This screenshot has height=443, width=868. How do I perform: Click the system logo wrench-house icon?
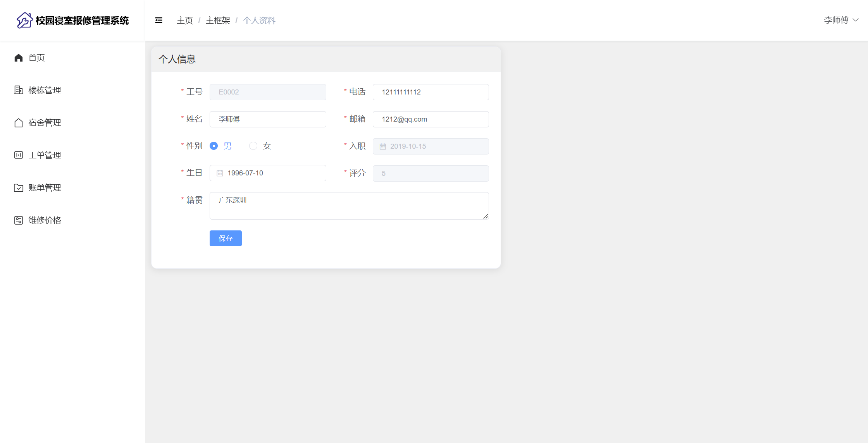(24, 20)
